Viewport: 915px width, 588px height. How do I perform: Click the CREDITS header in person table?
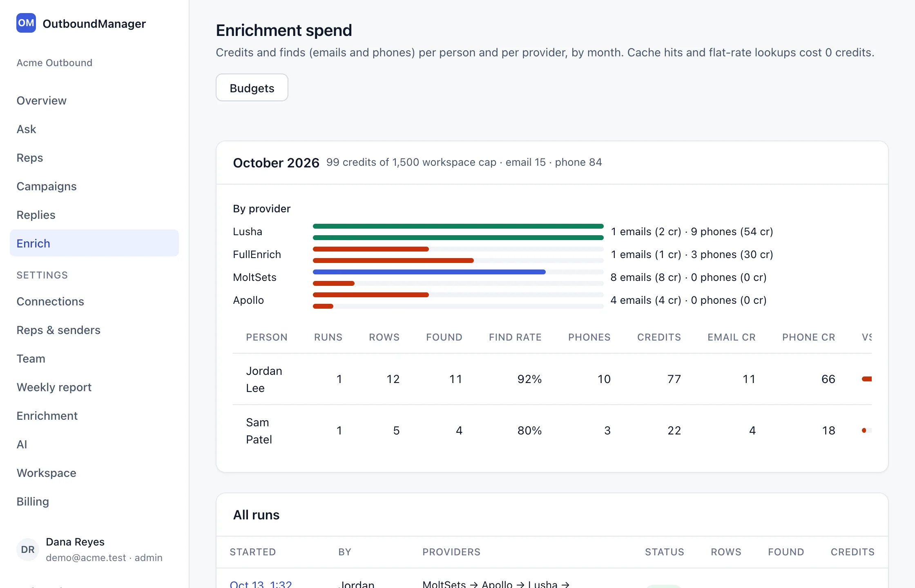point(659,337)
